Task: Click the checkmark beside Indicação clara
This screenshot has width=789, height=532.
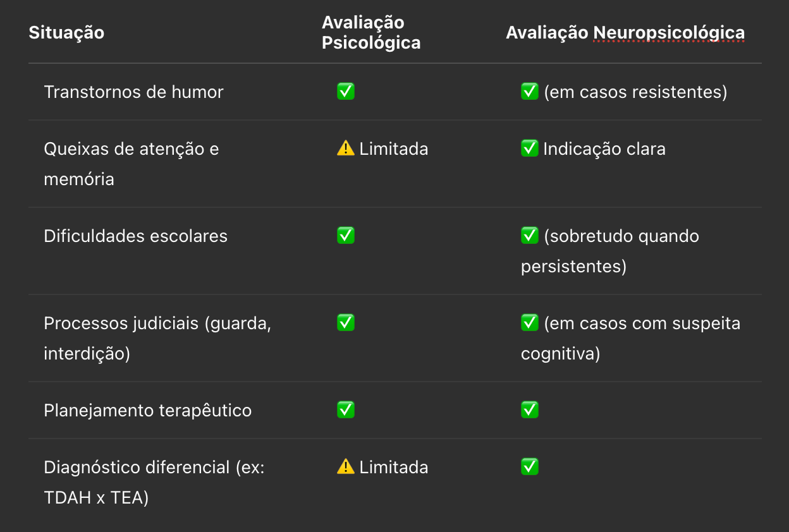Action: pyautogui.click(x=529, y=148)
